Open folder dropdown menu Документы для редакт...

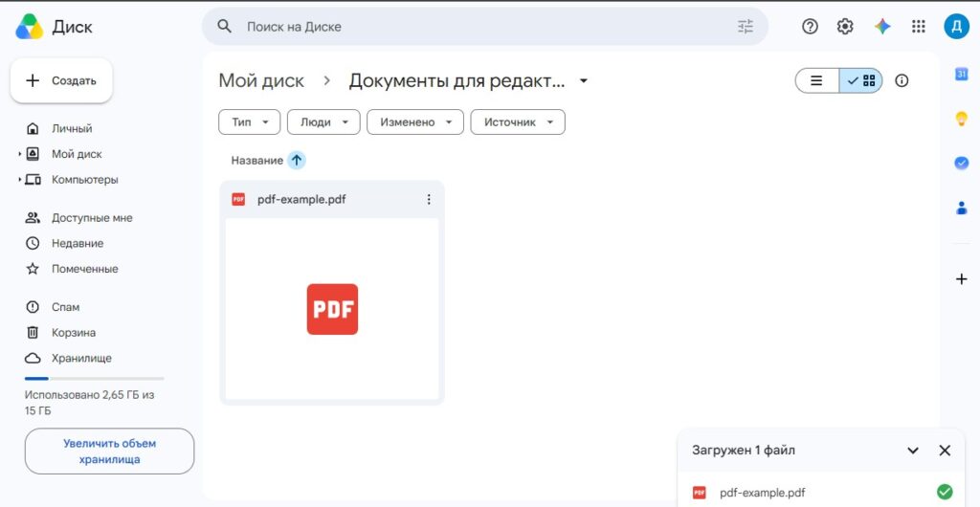pos(583,81)
